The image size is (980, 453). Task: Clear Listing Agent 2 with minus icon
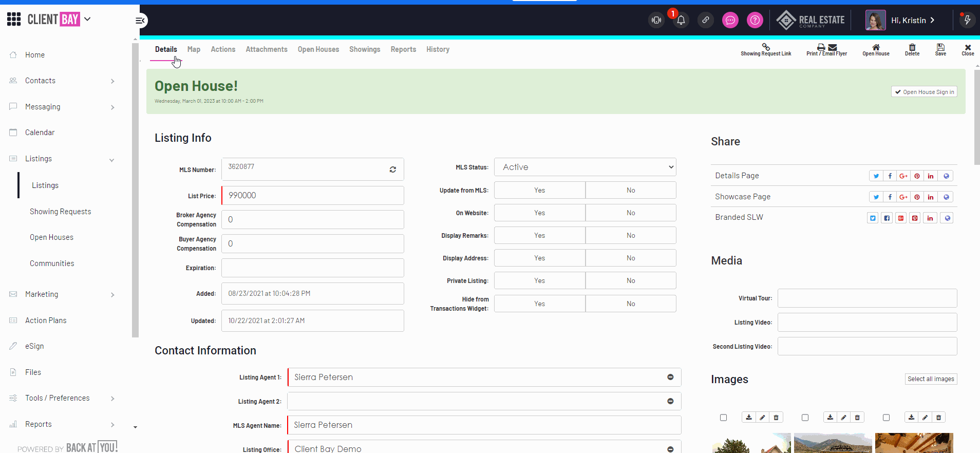(670, 401)
